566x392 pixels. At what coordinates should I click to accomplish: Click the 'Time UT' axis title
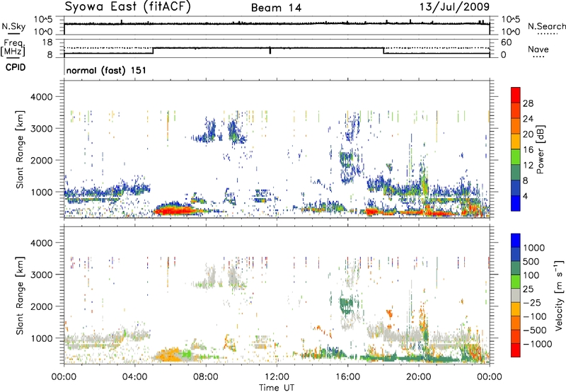point(277,388)
